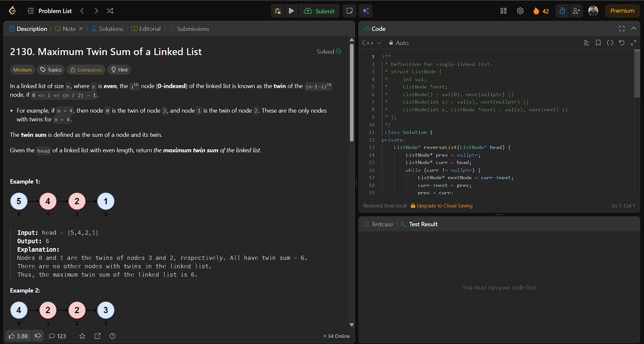Expand editor with diagonal arrows icon
Screen dimensions: 644x344
(633, 43)
